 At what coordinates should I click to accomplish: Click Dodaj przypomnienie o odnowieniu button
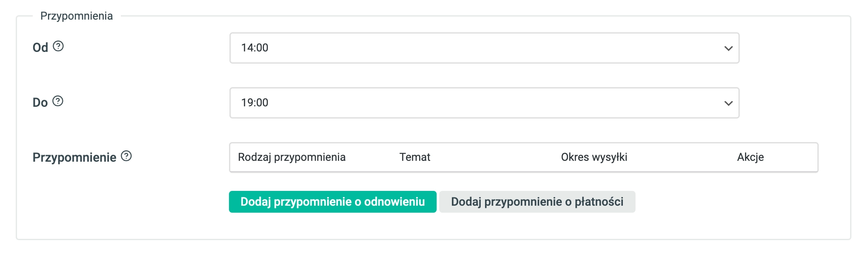[x=332, y=202]
